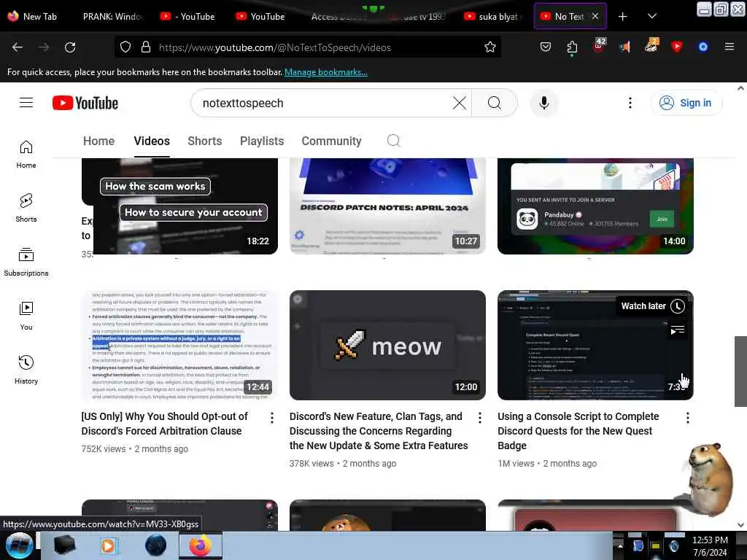
Task: Open the Firefox application menu
Action: pyautogui.click(x=729, y=47)
